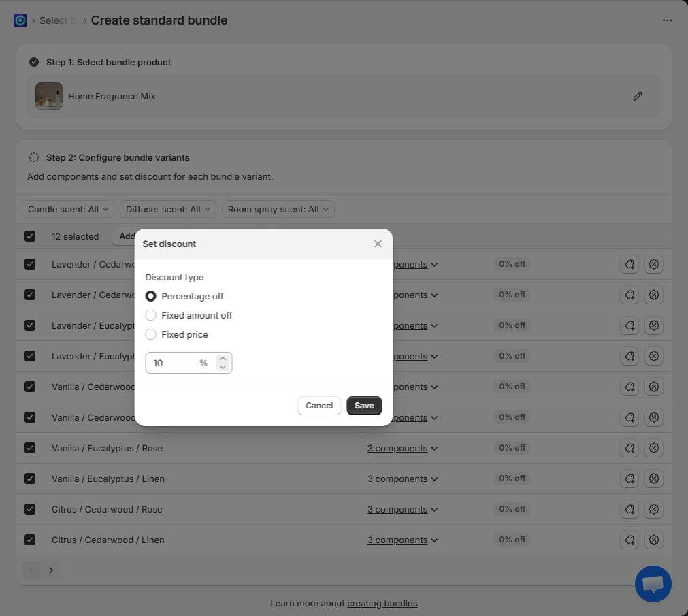Expand the Candle scent filter dropdown
The width and height of the screenshot is (688, 616).
click(x=68, y=209)
